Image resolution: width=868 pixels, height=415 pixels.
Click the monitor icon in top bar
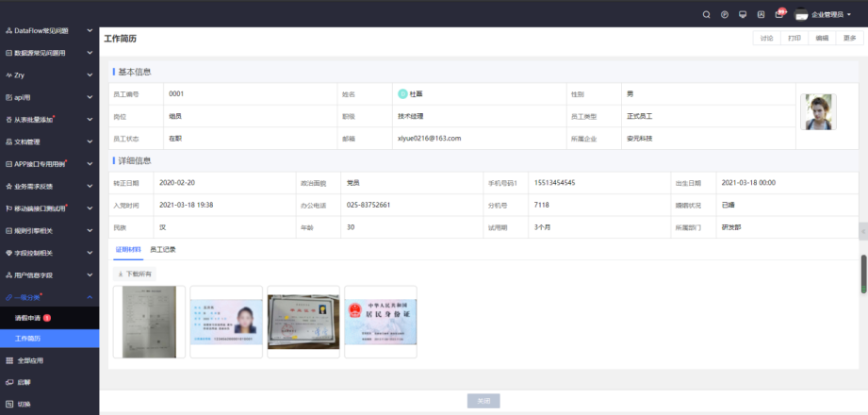point(743,14)
